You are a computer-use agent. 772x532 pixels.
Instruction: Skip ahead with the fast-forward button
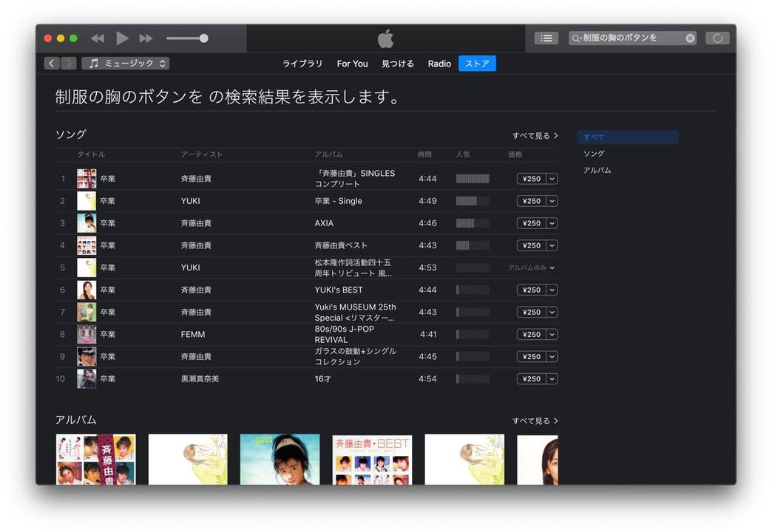click(x=146, y=38)
